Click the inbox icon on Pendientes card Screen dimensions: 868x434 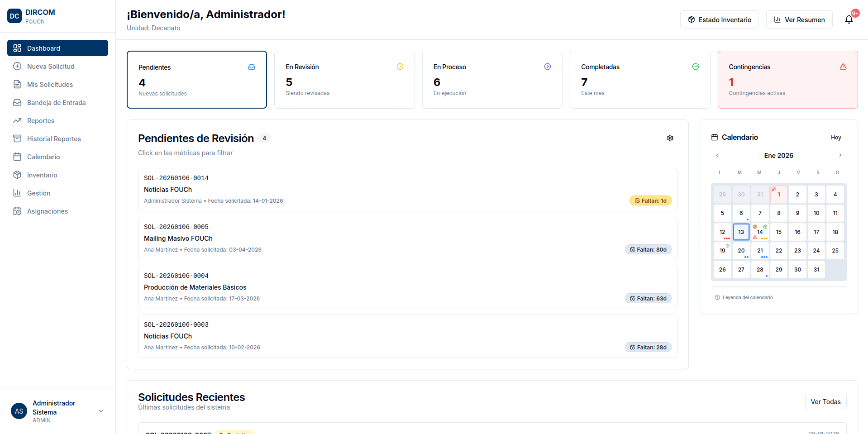tap(252, 67)
